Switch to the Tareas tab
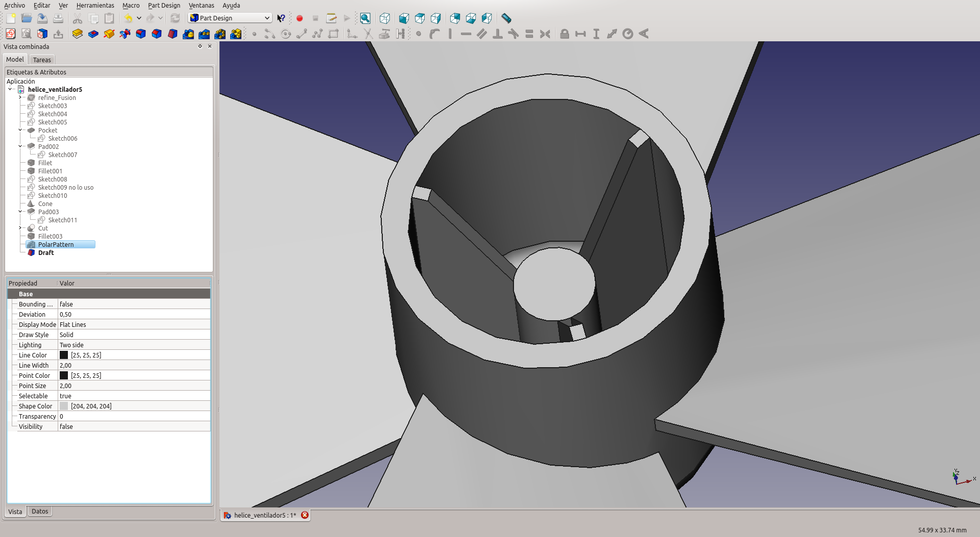 42,60
